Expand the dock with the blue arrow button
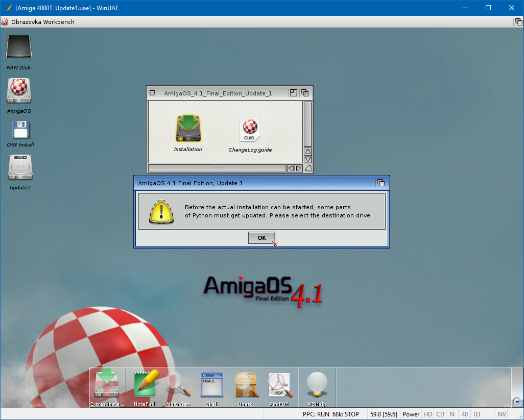The image size is (524, 420). point(517,401)
